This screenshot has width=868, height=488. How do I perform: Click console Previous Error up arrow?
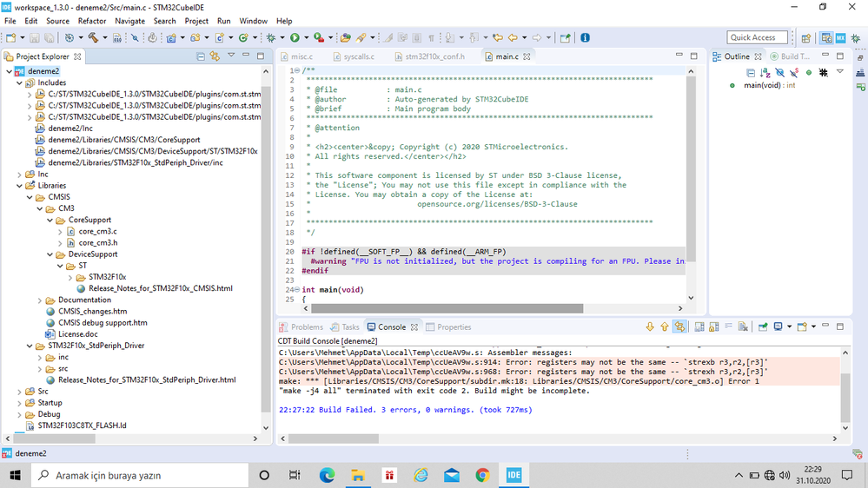click(x=665, y=327)
